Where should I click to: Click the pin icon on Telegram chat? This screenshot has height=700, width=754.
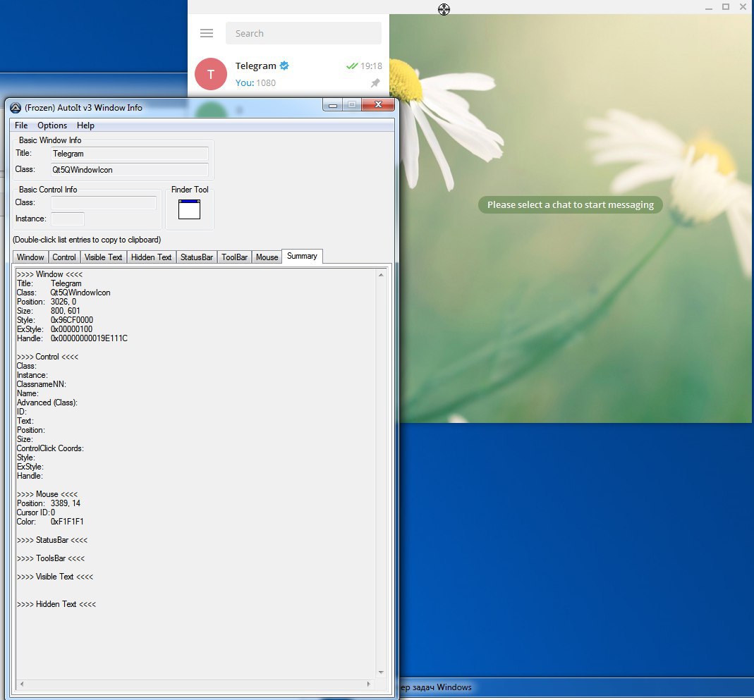pyautogui.click(x=375, y=83)
